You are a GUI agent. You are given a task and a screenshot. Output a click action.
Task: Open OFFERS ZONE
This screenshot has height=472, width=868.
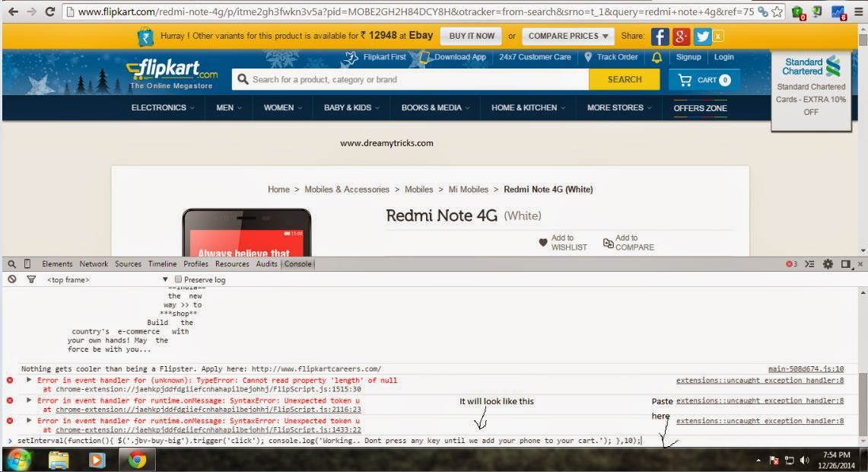pyautogui.click(x=701, y=108)
